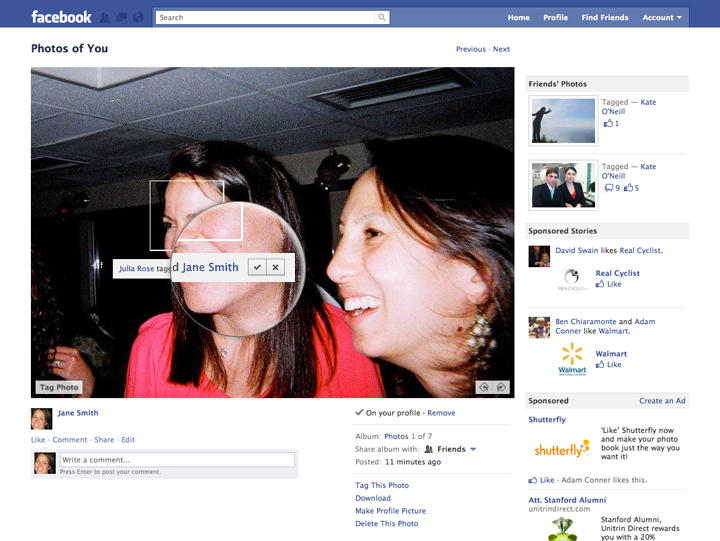Click the Real Cyclist logo
720x541 pixels.
572,279
